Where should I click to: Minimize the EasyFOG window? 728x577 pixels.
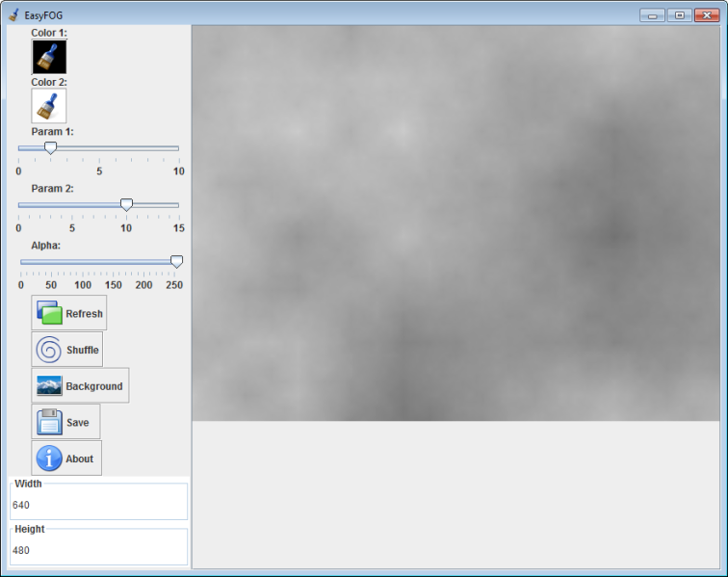[652, 15]
